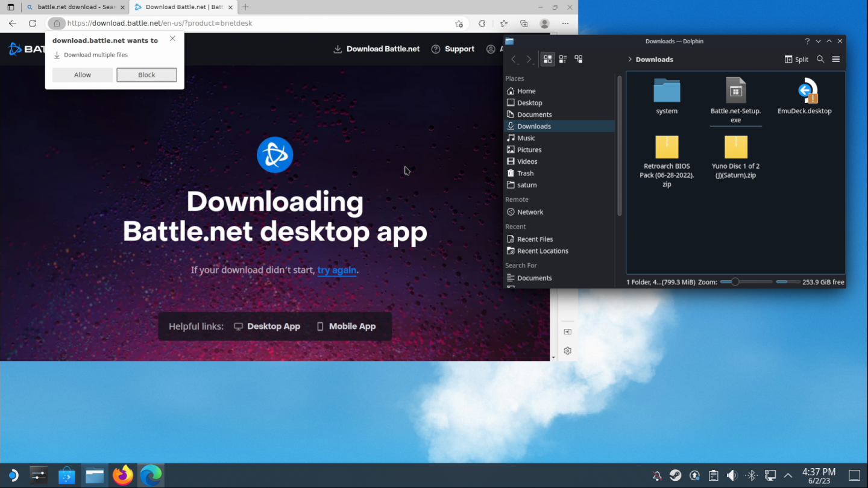Open Edge tab actions menu

click(10, 7)
